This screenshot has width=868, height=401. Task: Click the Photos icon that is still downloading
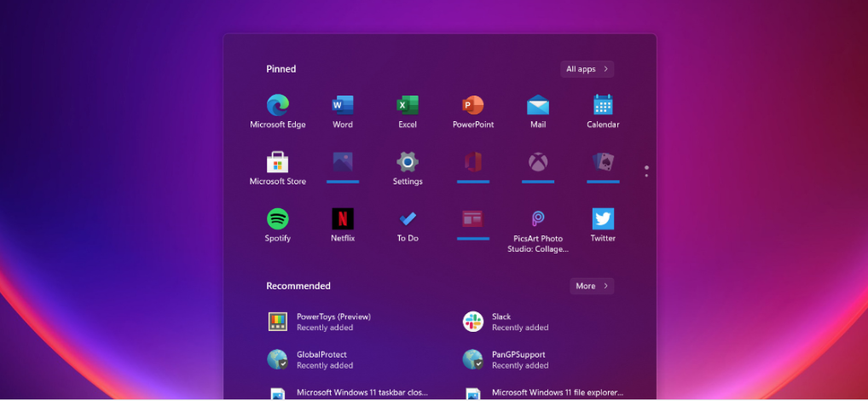point(343,162)
